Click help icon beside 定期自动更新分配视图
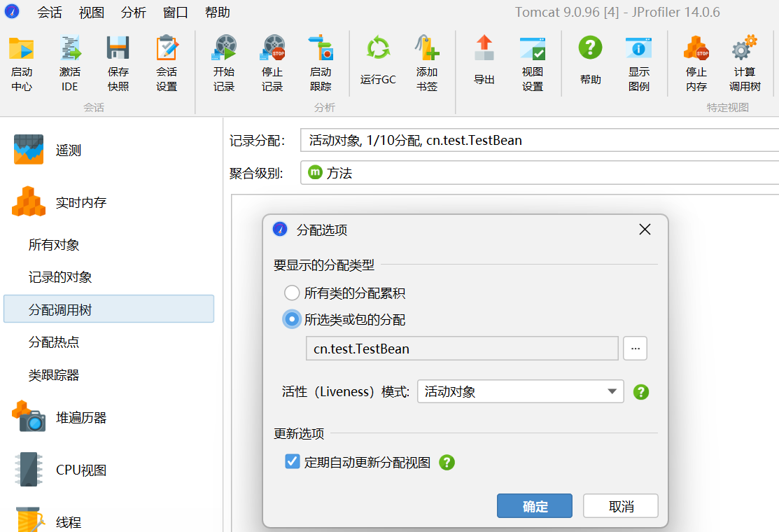Viewport: 779px width, 532px height. (447, 463)
